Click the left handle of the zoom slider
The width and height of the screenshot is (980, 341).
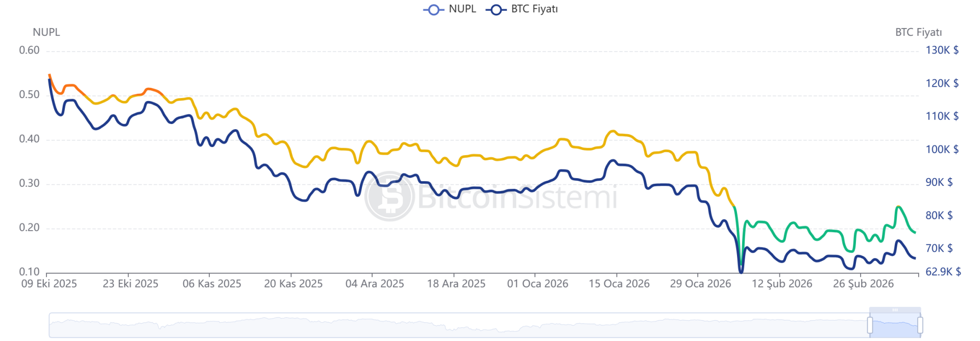870,325
